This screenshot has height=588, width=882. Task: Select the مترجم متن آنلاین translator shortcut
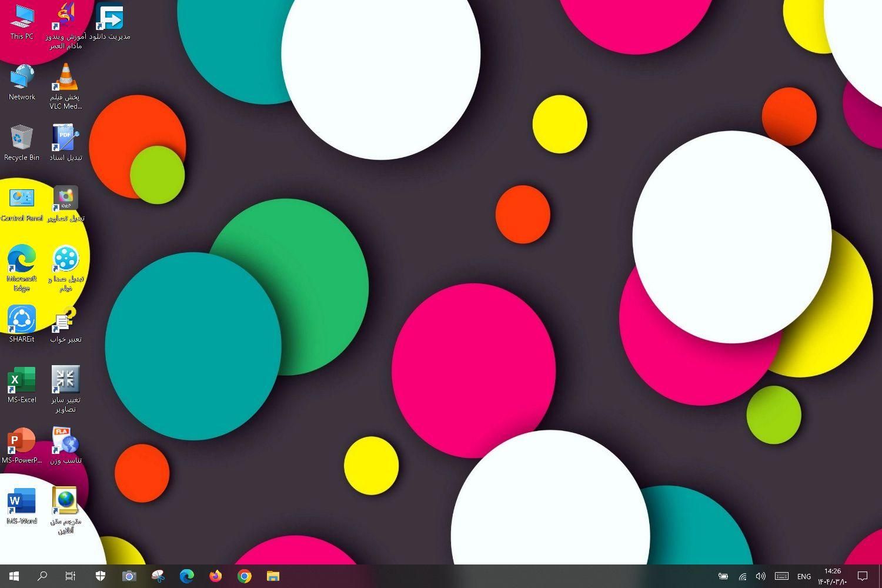coord(65,511)
